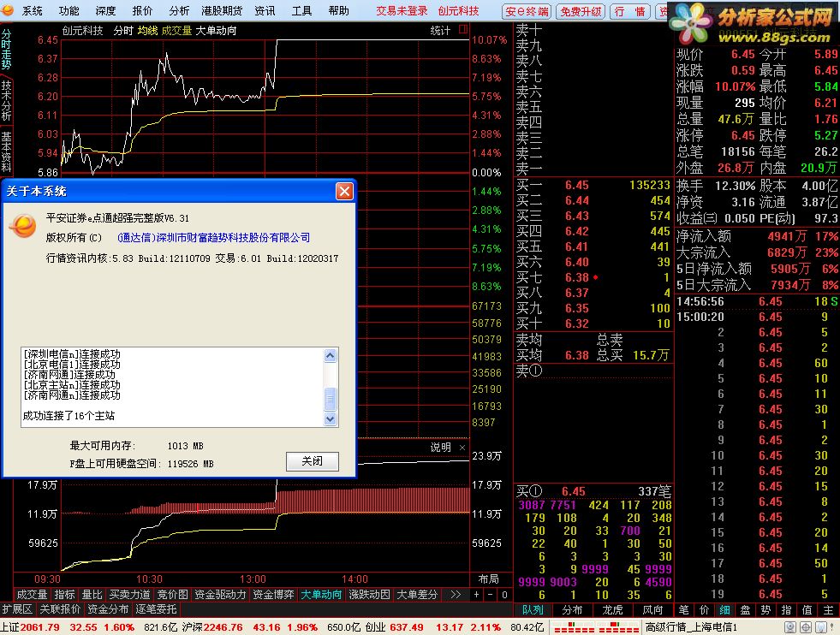
Task: Open the 港股期货 menu
Action: pyautogui.click(x=222, y=11)
